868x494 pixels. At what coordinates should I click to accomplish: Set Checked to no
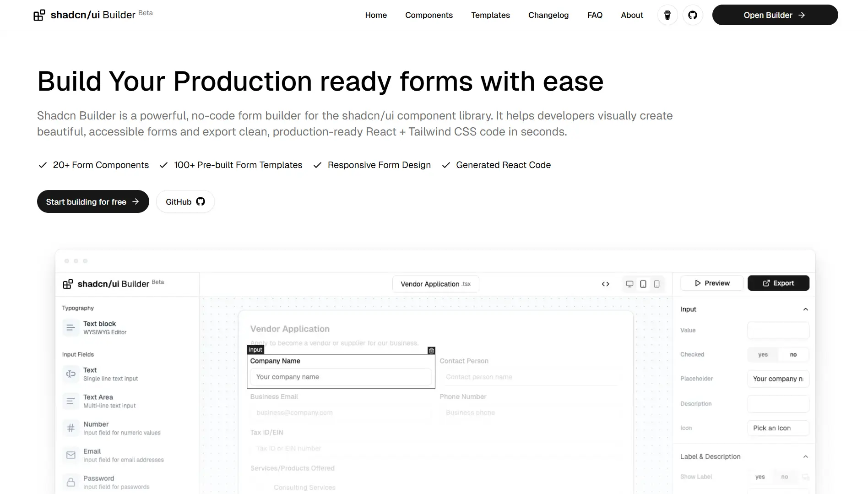(793, 354)
